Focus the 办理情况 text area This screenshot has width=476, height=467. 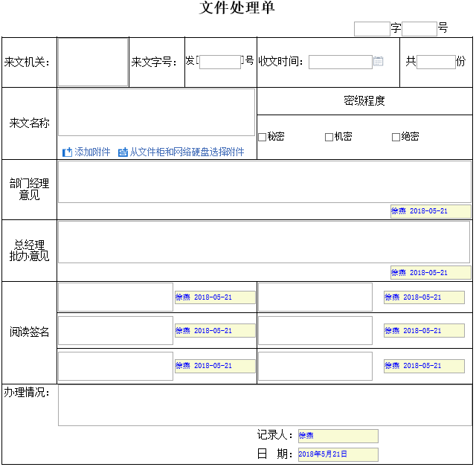[264, 405]
